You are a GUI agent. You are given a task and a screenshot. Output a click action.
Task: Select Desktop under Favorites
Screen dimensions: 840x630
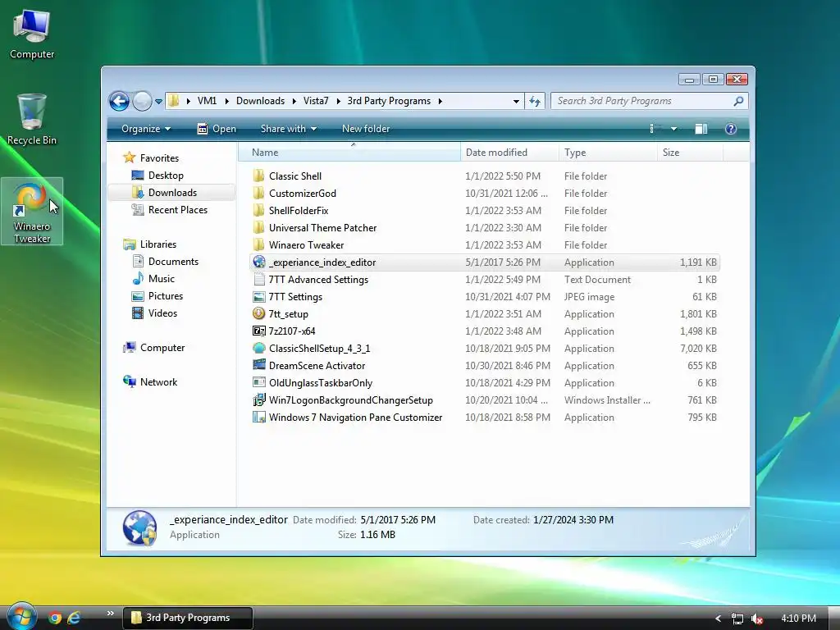(x=157, y=176)
